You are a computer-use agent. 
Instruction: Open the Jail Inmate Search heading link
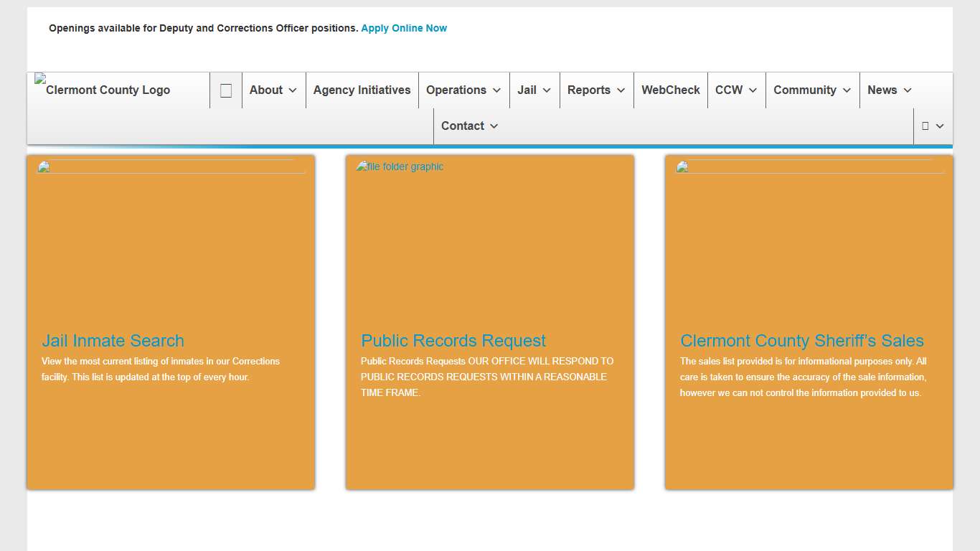point(113,341)
